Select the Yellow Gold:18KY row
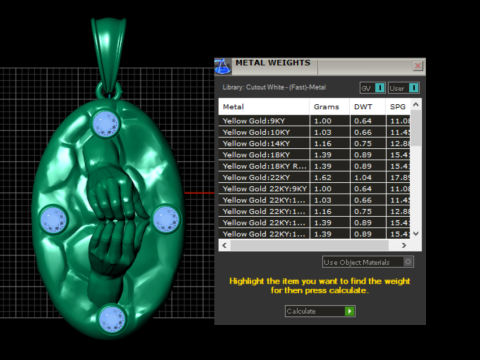This screenshot has width=480, height=360. coord(314,155)
